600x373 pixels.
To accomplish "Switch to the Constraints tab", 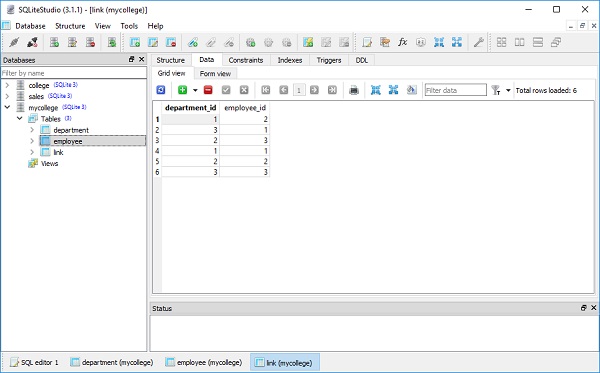I will point(246,60).
